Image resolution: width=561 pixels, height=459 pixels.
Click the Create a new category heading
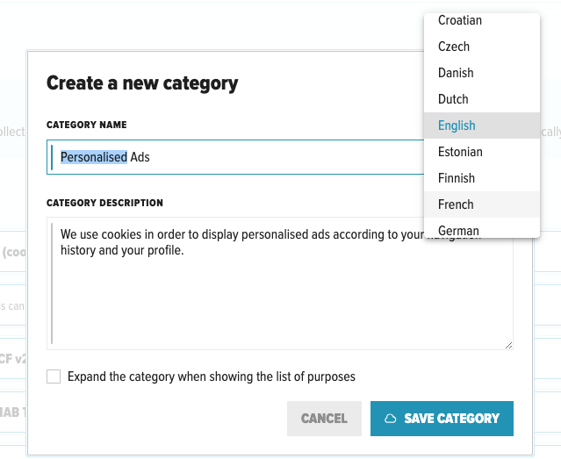pyautogui.click(x=142, y=84)
